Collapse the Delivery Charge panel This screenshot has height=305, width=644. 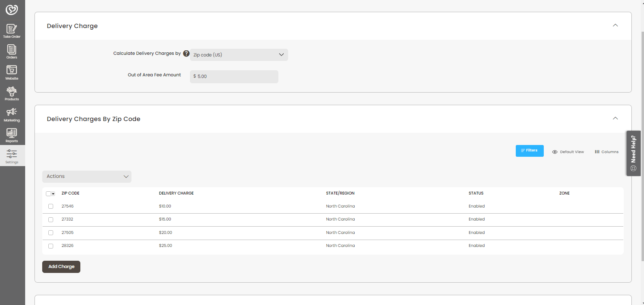[615, 26]
